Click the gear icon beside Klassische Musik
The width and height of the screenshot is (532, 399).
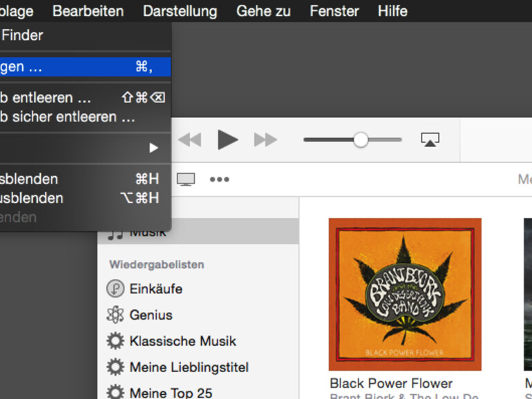(x=115, y=341)
